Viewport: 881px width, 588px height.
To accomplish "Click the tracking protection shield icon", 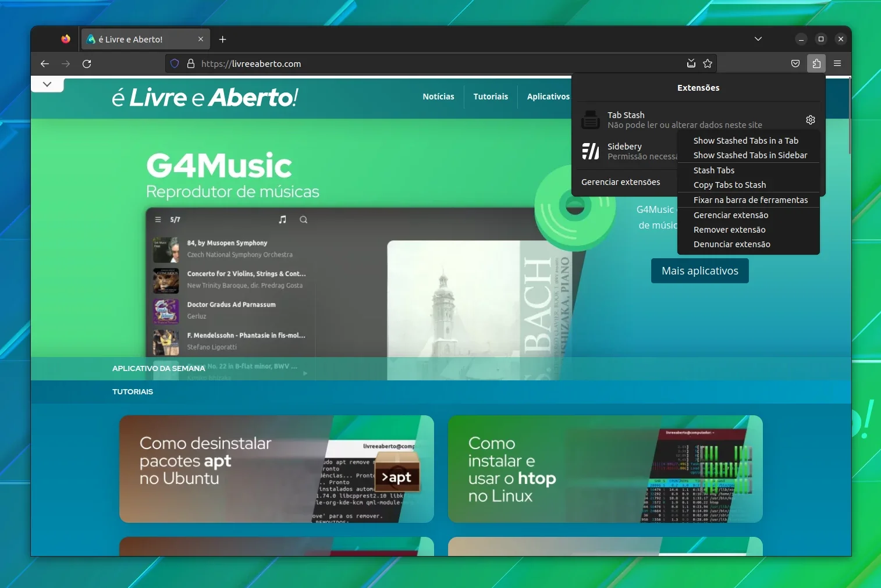I will click(175, 63).
